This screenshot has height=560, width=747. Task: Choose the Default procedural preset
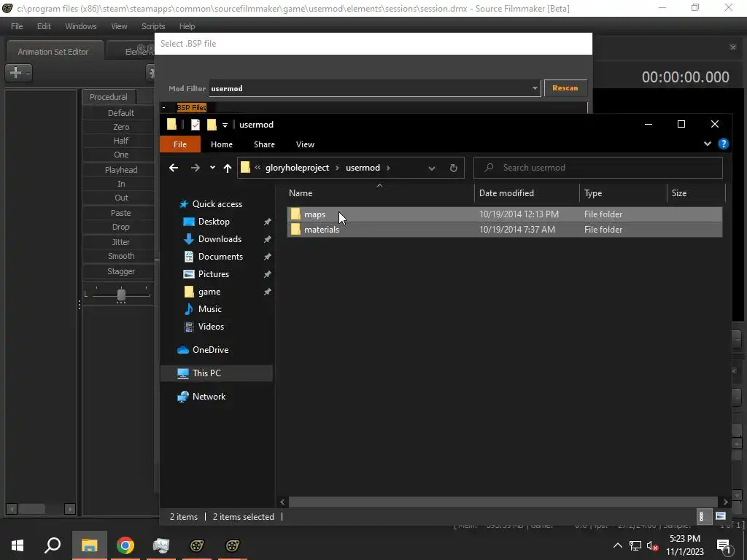[x=120, y=113]
